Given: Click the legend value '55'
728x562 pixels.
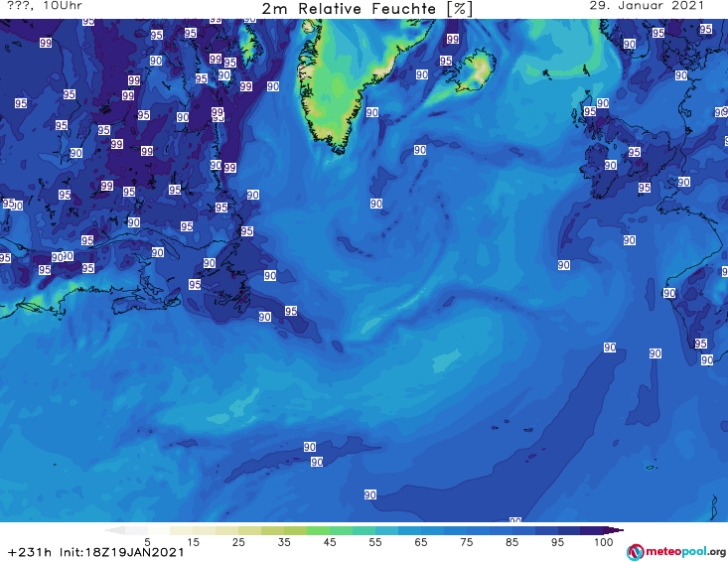Looking at the screenshot, I should tap(375, 541).
